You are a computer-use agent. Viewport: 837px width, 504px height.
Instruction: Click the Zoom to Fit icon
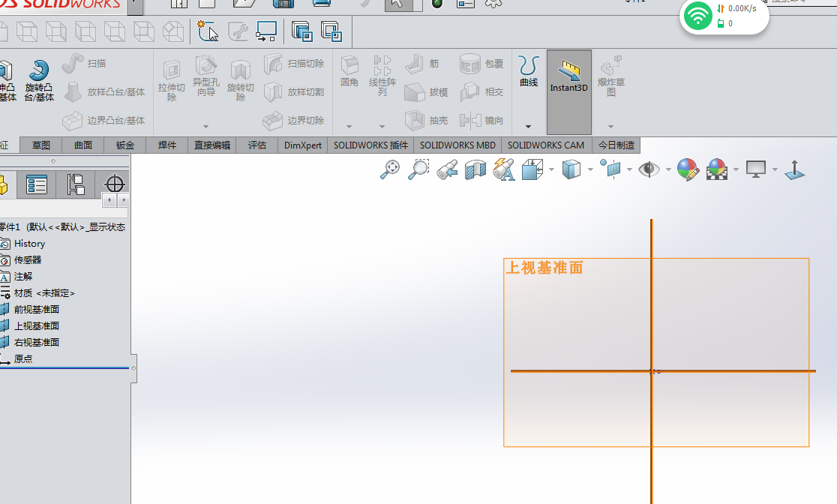(x=390, y=169)
